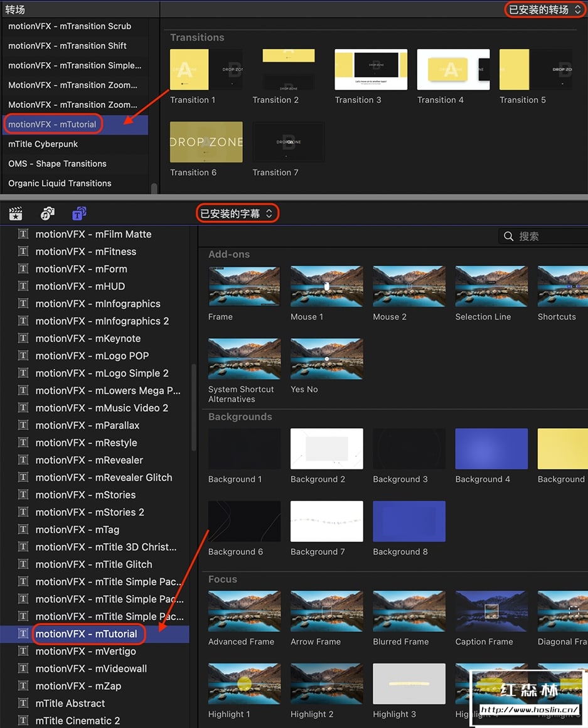Image resolution: width=588 pixels, height=728 pixels.
Task: Click title icon beside motionVFX - mHUD
Action: pyautogui.click(x=23, y=286)
